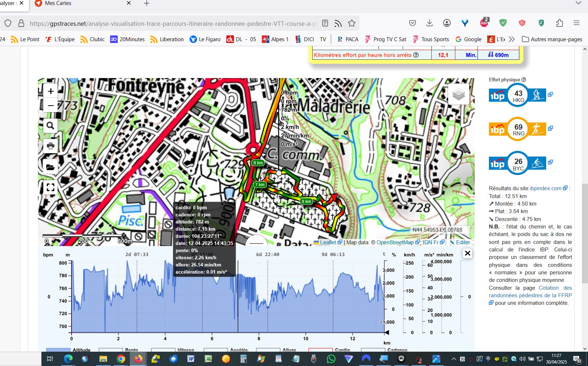Bookmark this page with the star
588x366 pixels.
[352, 23]
